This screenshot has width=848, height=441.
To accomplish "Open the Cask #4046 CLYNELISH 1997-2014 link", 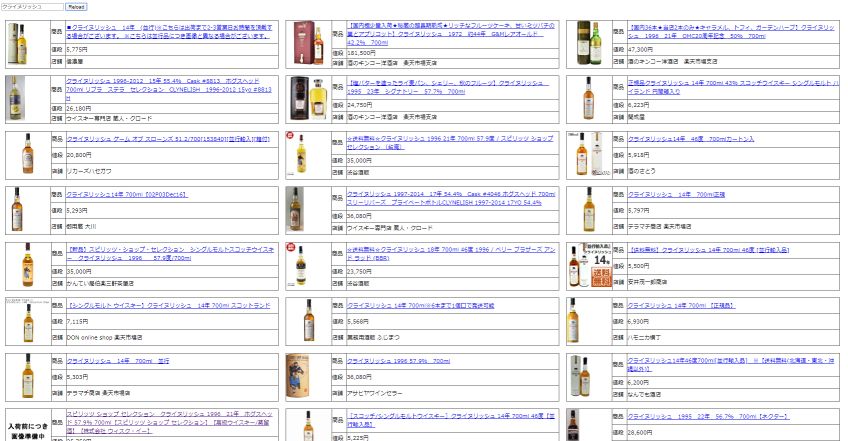I will point(451,198).
